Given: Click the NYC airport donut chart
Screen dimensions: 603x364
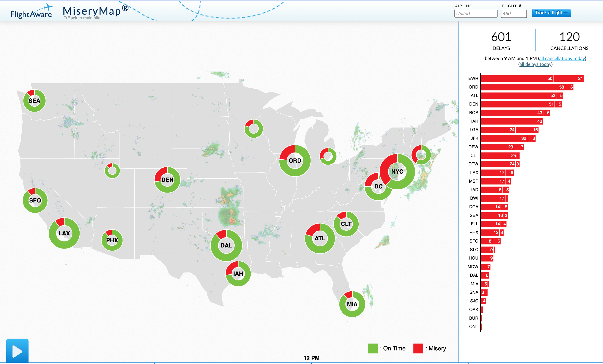Looking at the screenshot, I should pos(397,171).
